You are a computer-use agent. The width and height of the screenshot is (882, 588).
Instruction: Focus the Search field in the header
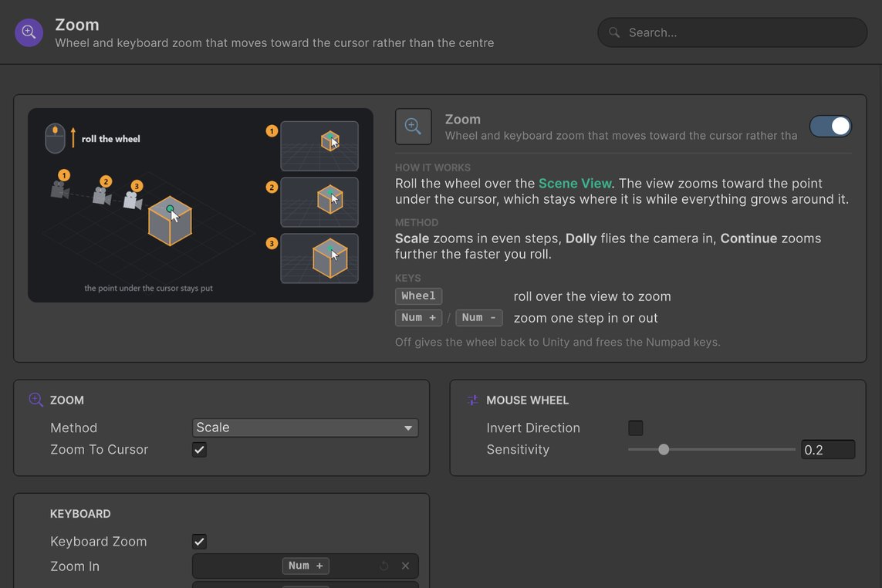click(x=732, y=32)
